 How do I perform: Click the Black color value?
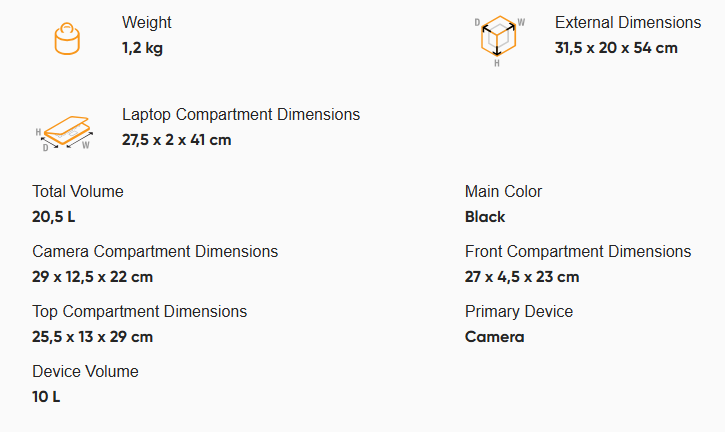point(485,217)
